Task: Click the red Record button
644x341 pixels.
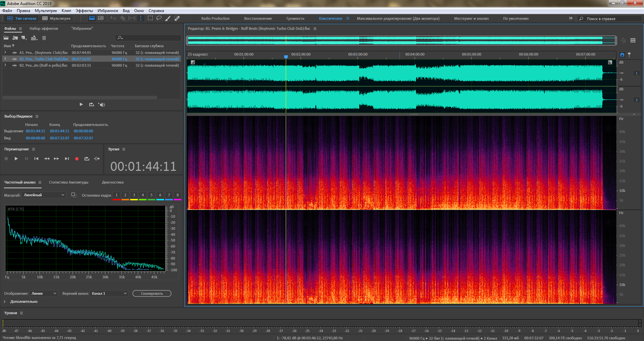Action: click(x=77, y=159)
